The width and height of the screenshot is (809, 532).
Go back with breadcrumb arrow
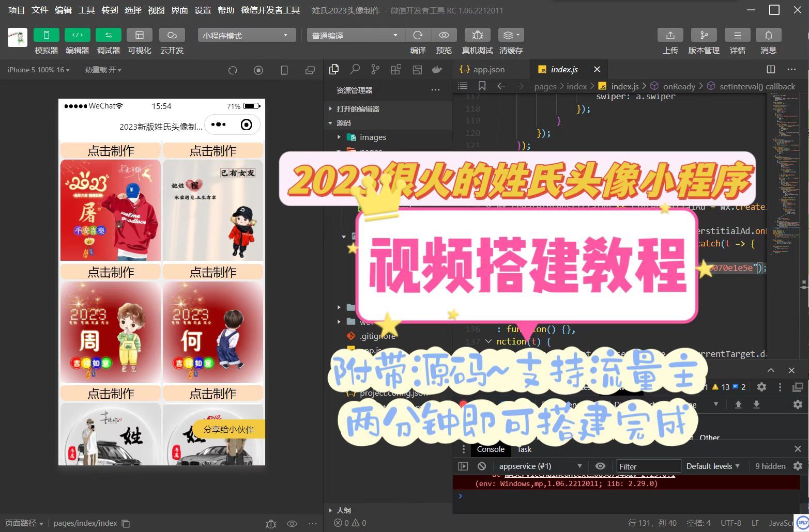coord(501,86)
